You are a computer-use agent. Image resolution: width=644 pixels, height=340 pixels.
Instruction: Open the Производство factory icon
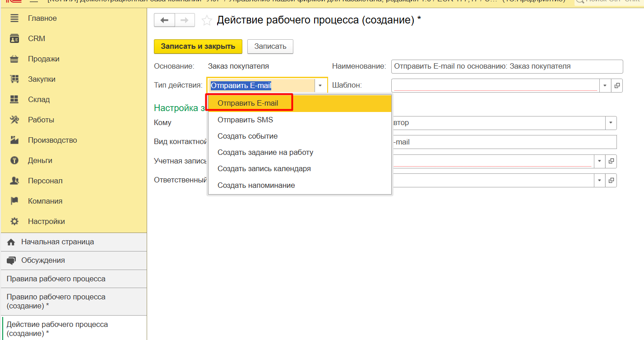[14, 140]
